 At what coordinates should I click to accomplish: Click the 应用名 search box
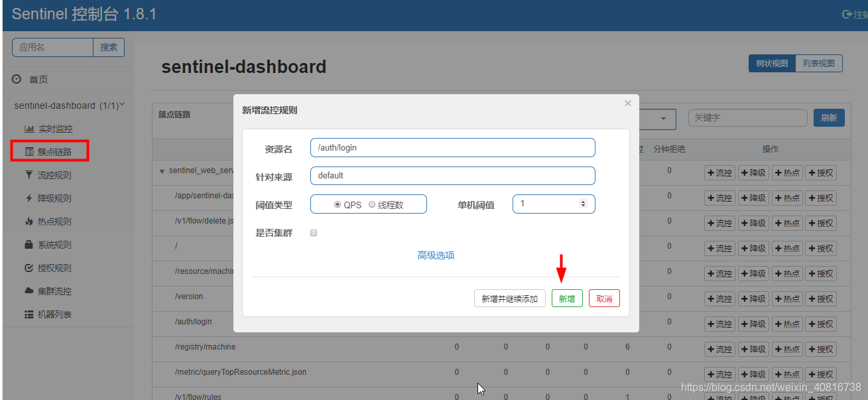coord(52,47)
